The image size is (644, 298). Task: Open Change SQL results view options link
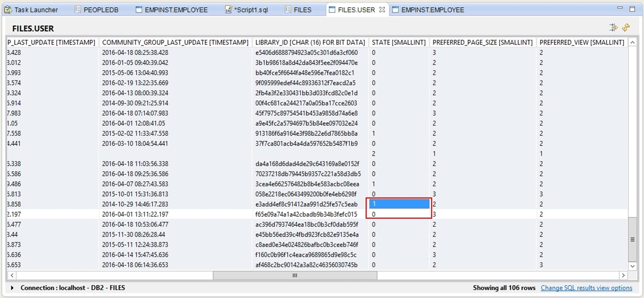click(x=586, y=288)
